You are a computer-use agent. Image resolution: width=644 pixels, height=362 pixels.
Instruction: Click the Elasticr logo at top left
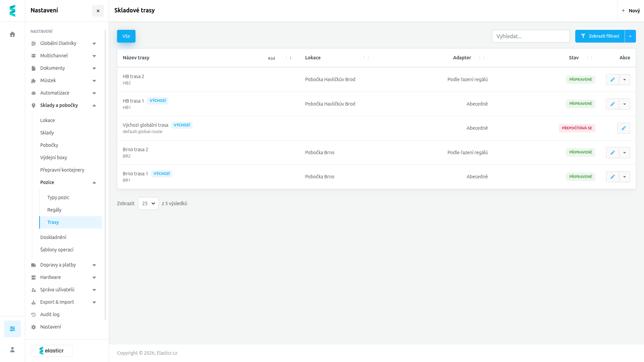point(12,11)
